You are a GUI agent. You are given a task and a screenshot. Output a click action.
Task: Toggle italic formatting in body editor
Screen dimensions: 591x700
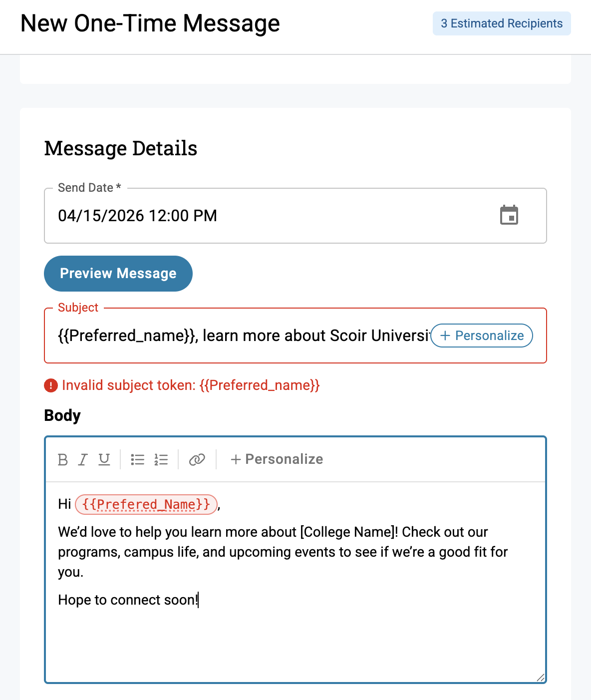coord(83,459)
